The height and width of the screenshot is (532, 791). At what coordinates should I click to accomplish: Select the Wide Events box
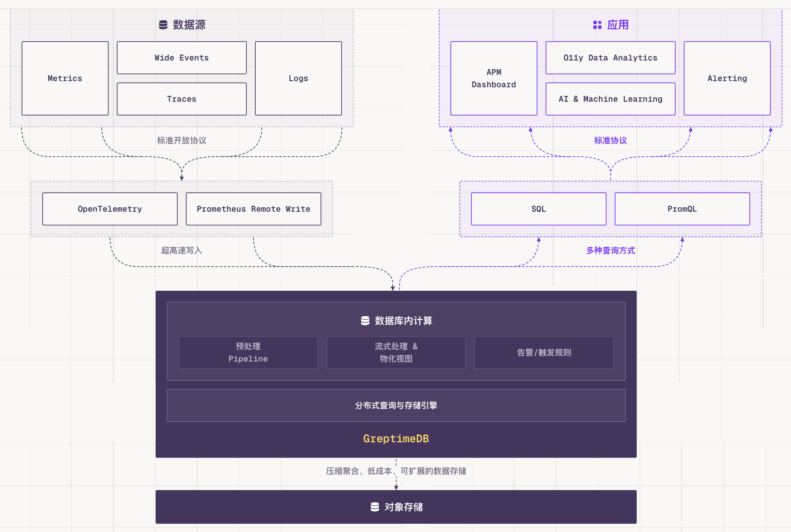click(181, 57)
